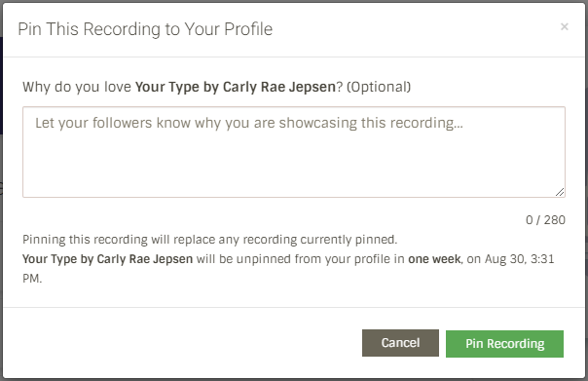Viewport: 588px width, 381px height.
Task: Click the Pin Recording green button
Action: click(x=504, y=343)
